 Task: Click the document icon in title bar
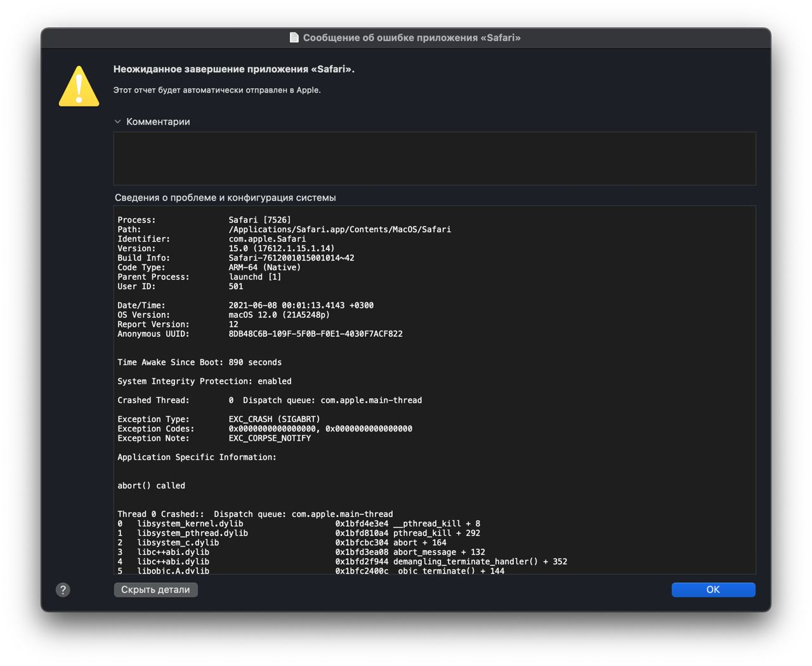294,37
